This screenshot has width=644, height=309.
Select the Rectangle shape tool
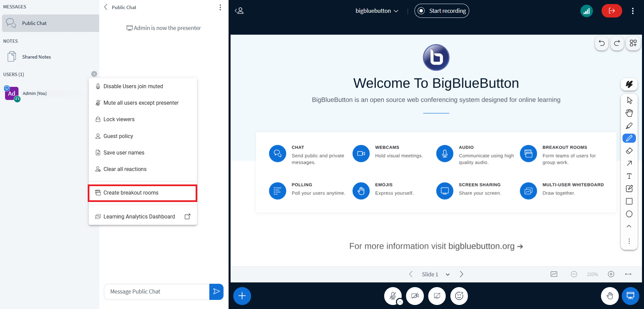tap(629, 201)
